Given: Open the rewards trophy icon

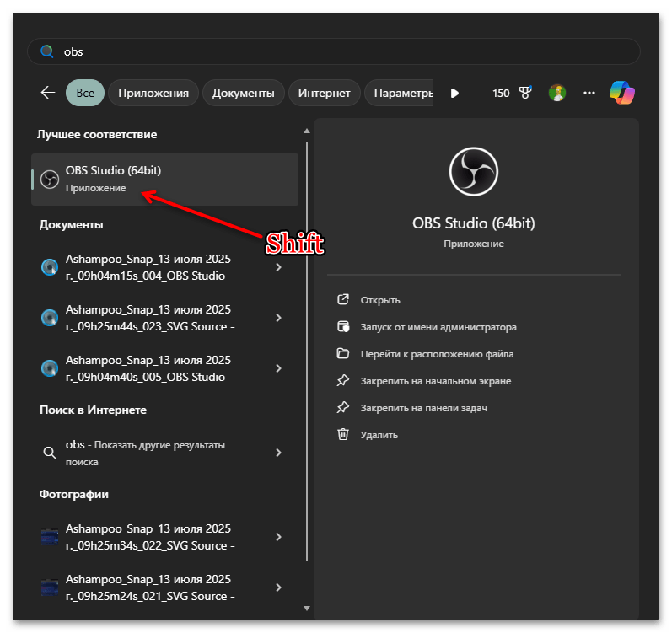Looking at the screenshot, I should tap(525, 93).
